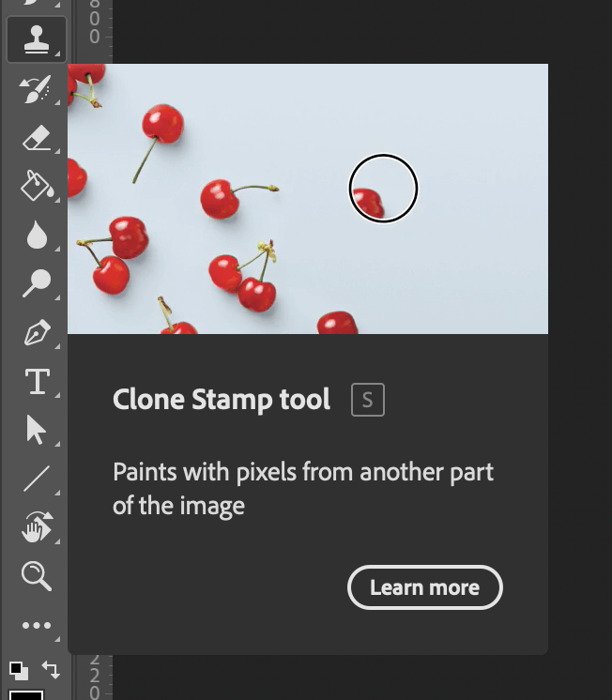Open the foreground color swatch
This screenshot has height=700, width=612.
25,694
